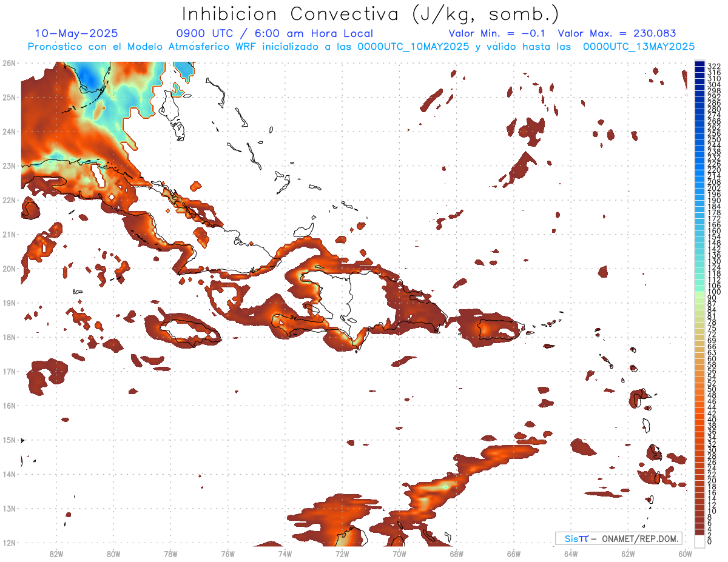The height and width of the screenshot is (562, 728).
Task: Click the "124" colorbar label
Action: coord(714,267)
